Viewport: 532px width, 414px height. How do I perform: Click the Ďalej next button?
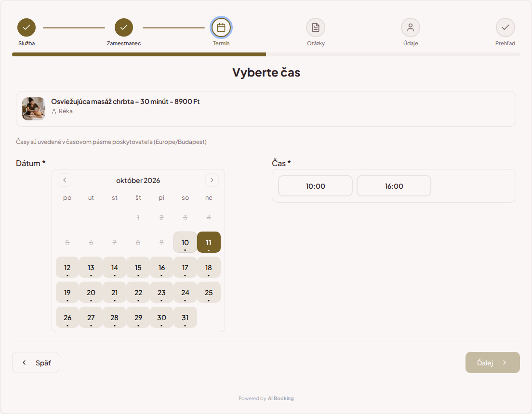(492, 362)
